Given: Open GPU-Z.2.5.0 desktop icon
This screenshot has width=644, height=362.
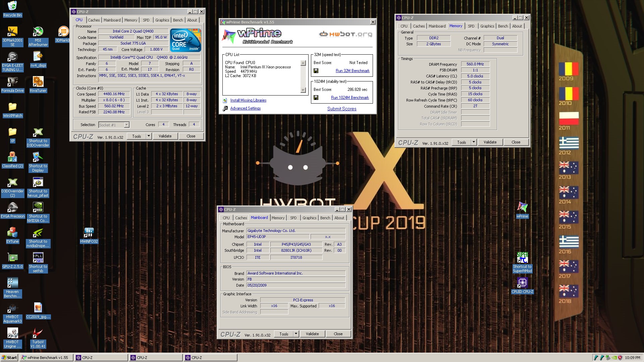Looking at the screenshot, I should tap(12, 260).
